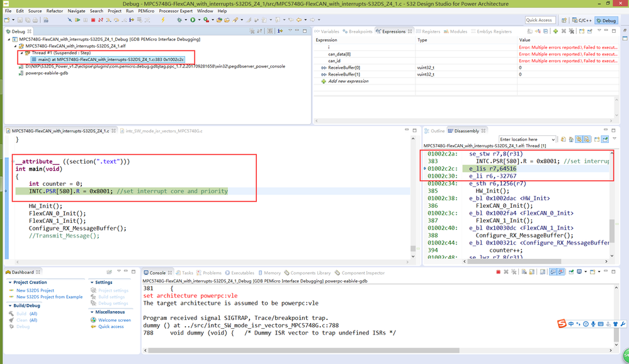Click the Disconnect icon in main toolbar

pyautogui.click(x=100, y=20)
